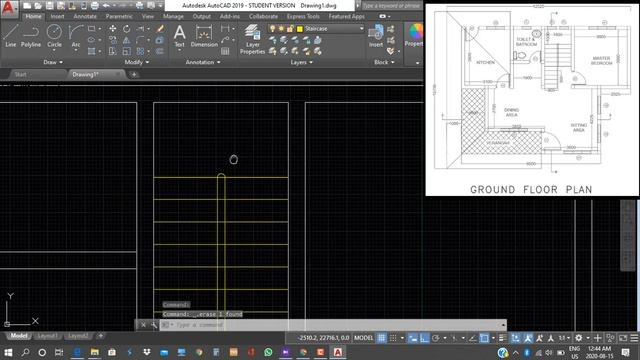
Task: Click the Save icon in quick access toolbar
Action: pyautogui.click(x=49, y=6)
